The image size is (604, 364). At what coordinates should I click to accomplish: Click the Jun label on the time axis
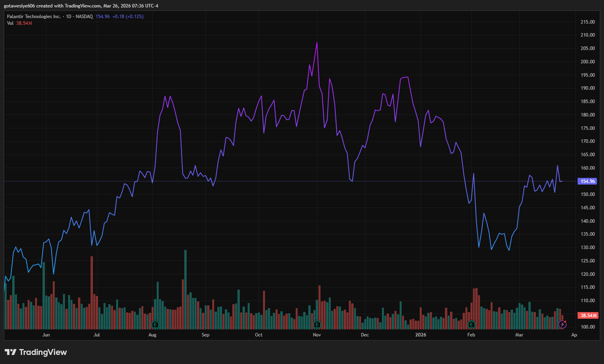pyautogui.click(x=46, y=334)
